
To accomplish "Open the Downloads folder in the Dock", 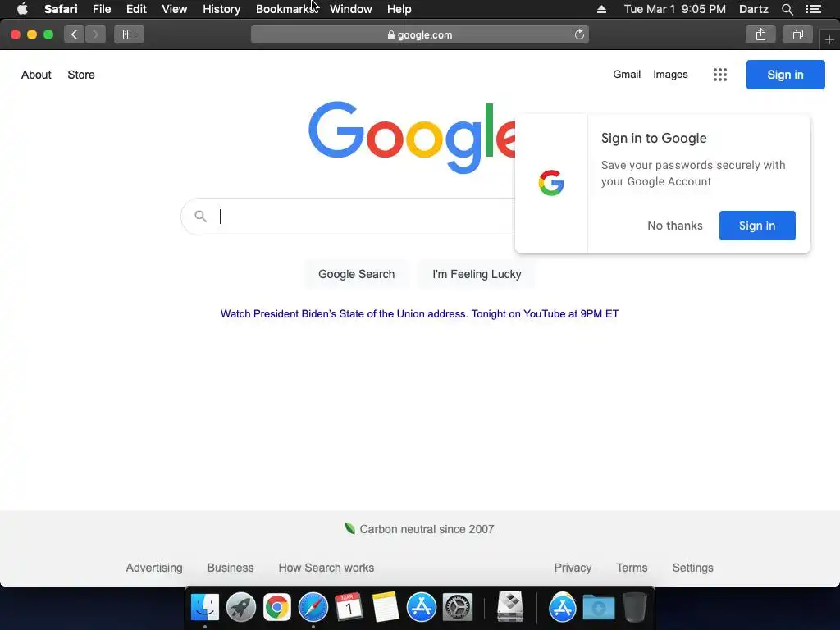I will click(x=598, y=608).
